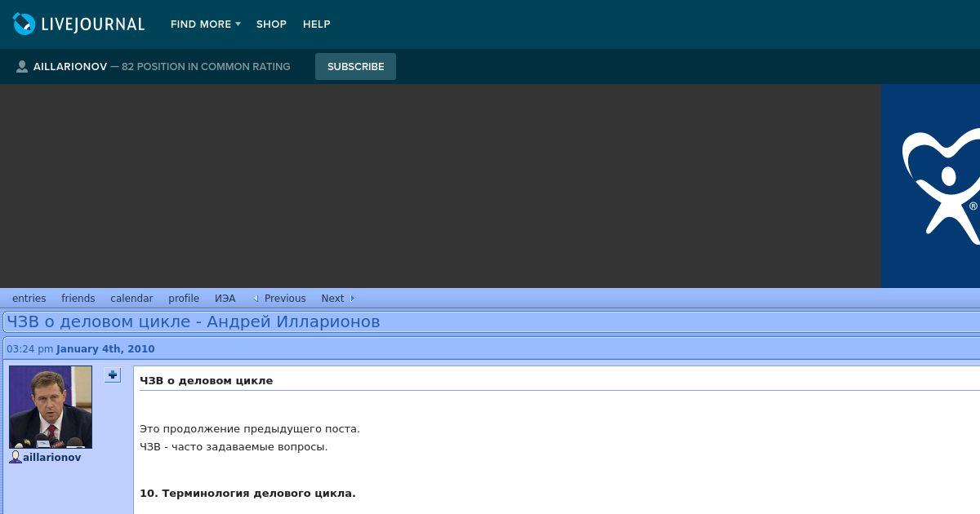Image resolution: width=980 pixels, height=514 pixels.
Task: Open the SHOP menu item
Action: (x=271, y=24)
